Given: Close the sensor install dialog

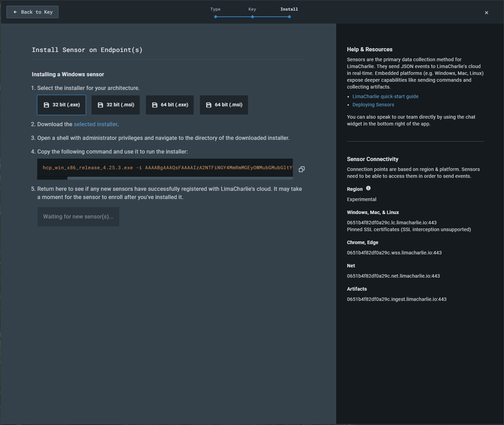Looking at the screenshot, I should click(486, 13).
